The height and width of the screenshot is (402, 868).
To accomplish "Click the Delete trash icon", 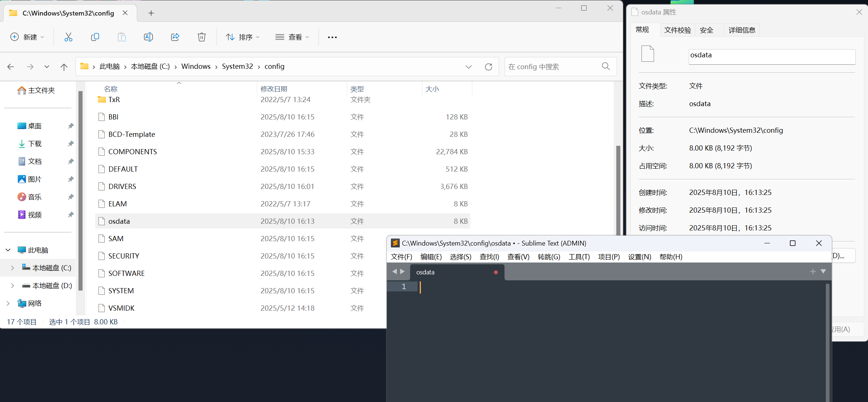I will [x=202, y=37].
